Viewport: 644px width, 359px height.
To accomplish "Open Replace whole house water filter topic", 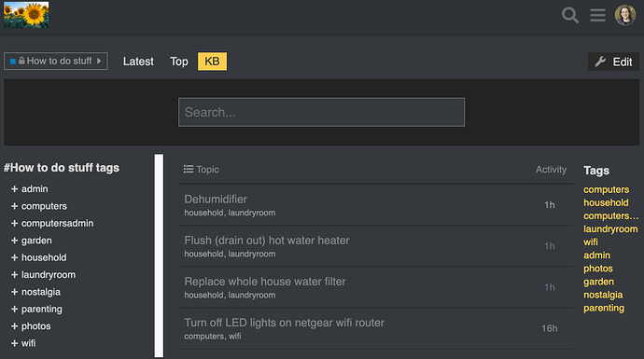I will click(x=265, y=282).
